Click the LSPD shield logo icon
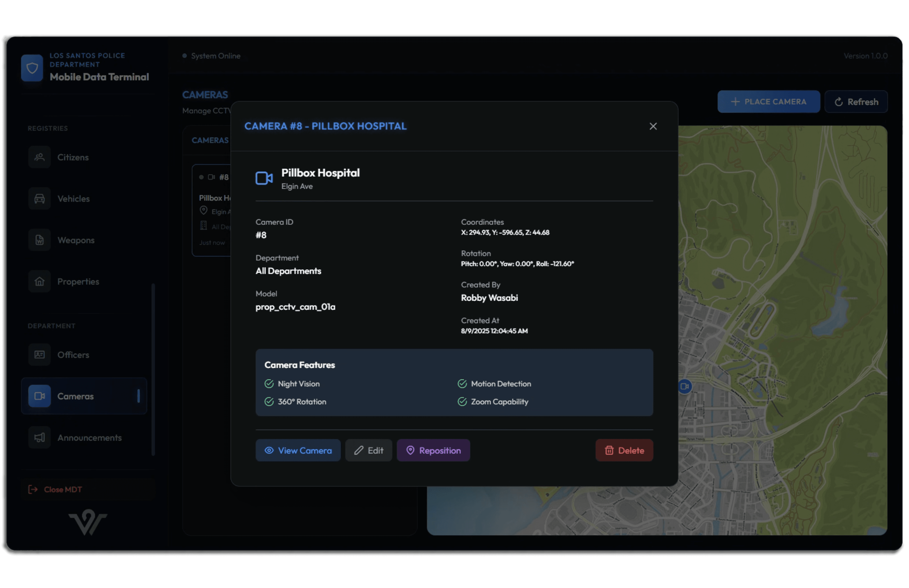The height and width of the screenshot is (588, 909). 32,68
